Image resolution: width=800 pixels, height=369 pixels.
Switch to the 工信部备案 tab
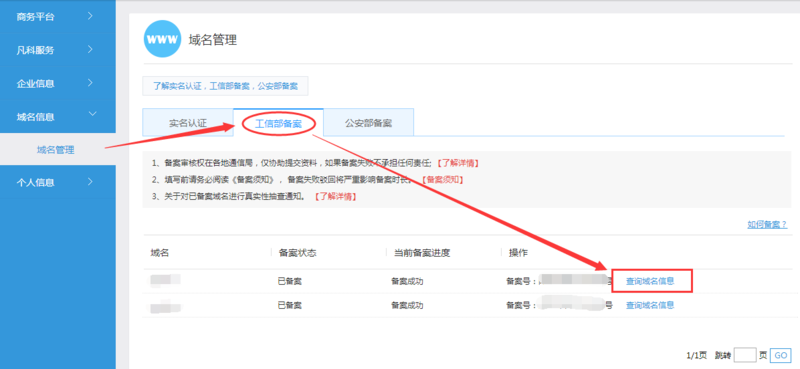(278, 123)
